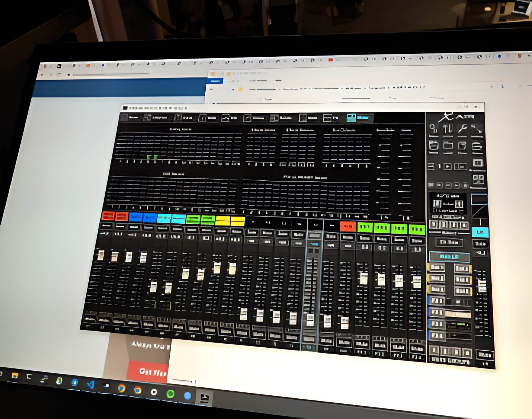Click blue button at top of background browser window
This screenshot has width=532, height=419.
click(x=215, y=81)
